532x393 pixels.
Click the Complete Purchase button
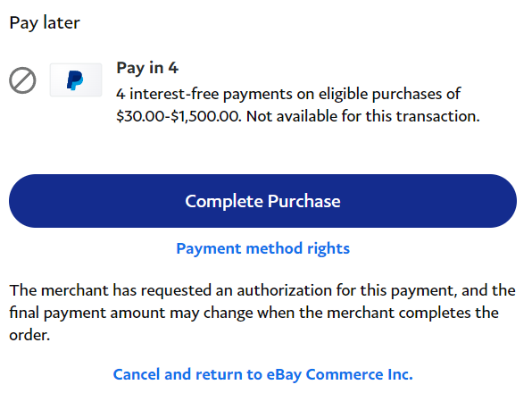263,201
